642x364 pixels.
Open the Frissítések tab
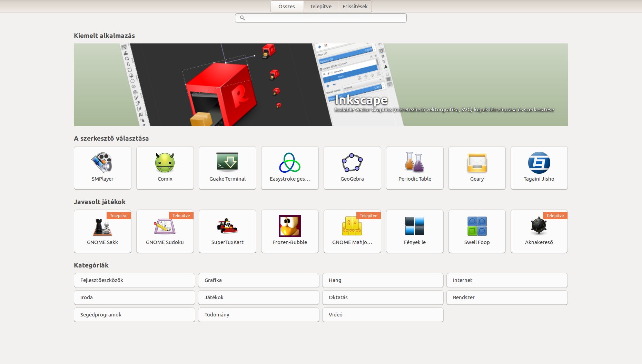tap(355, 7)
